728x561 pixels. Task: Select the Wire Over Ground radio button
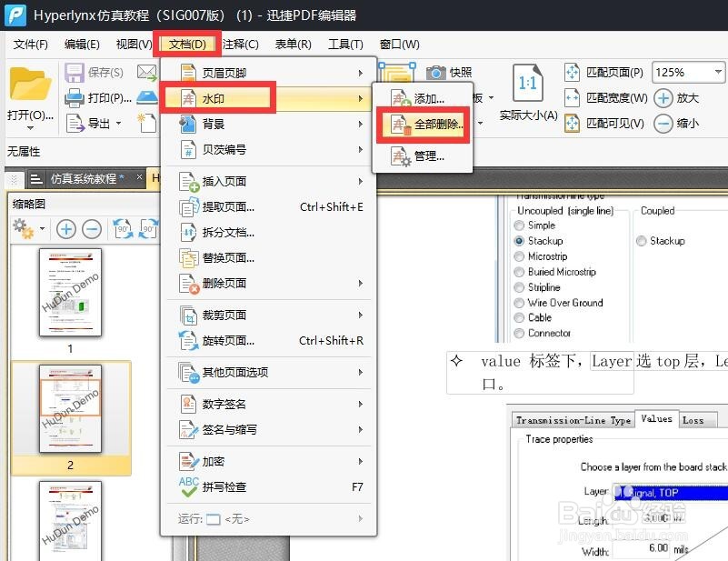(519, 303)
